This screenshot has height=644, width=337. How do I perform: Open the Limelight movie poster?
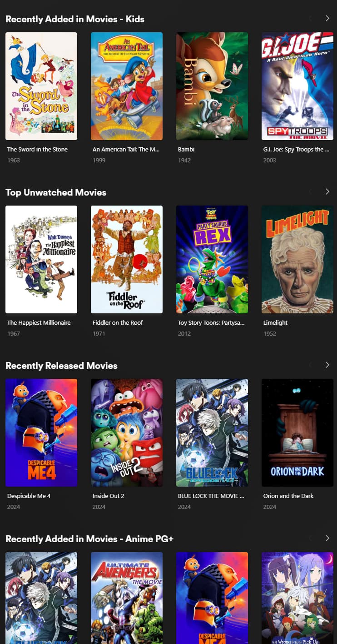click(297, 259)
